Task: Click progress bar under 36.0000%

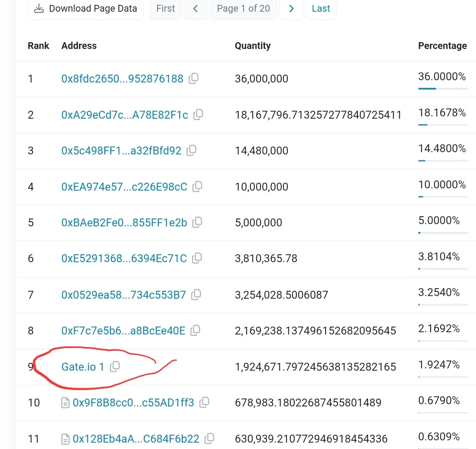Action: 443,89
